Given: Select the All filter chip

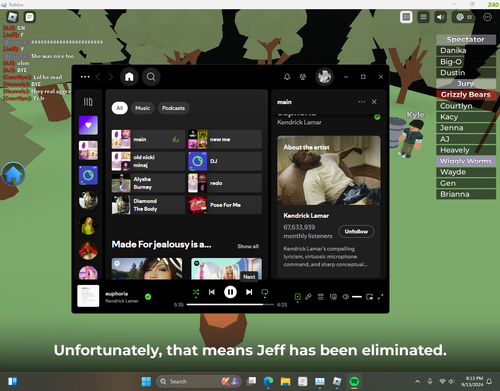Looking at the screenshot, I should [120, 108].
